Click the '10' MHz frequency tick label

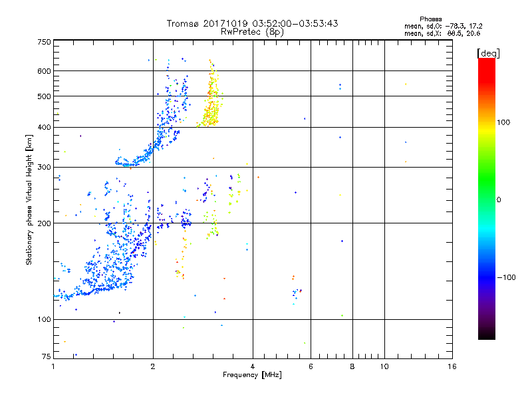click(384, 366)
